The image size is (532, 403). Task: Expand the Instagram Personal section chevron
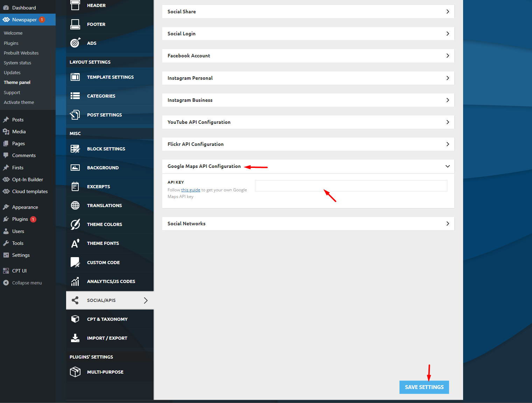point(448,78)
